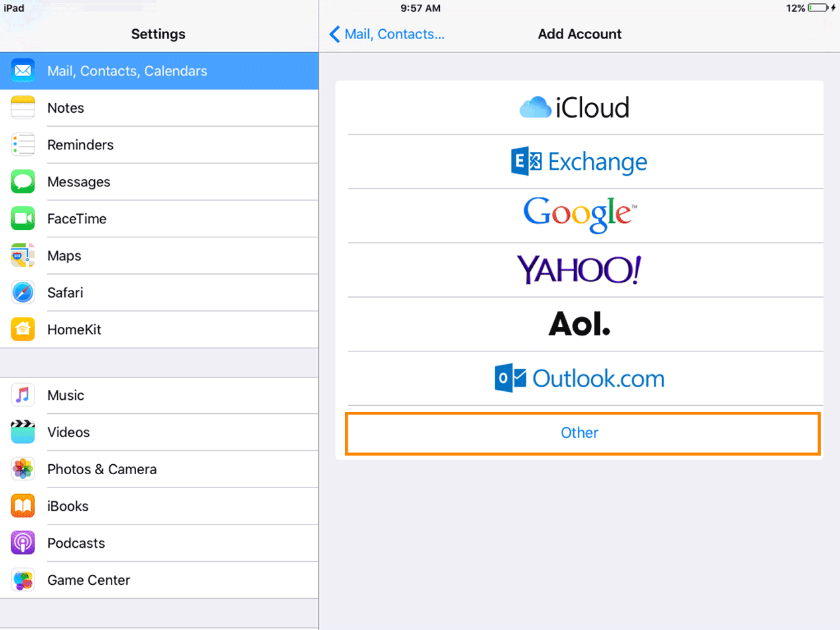Select the Exchange account text

tap(598, 162)
